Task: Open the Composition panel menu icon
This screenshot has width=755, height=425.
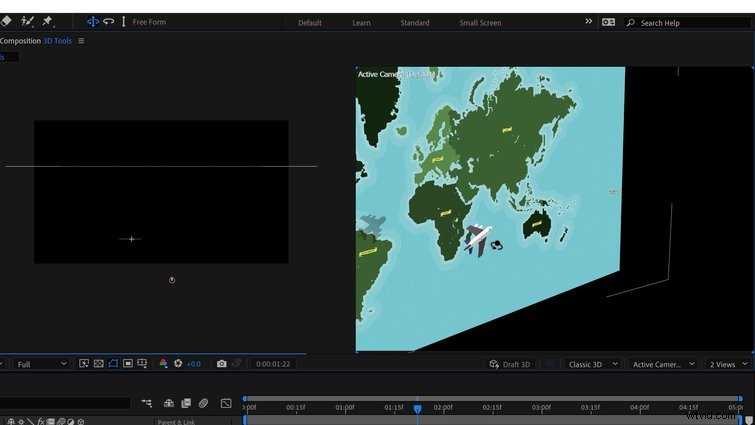Action: [x=81, y=41]
